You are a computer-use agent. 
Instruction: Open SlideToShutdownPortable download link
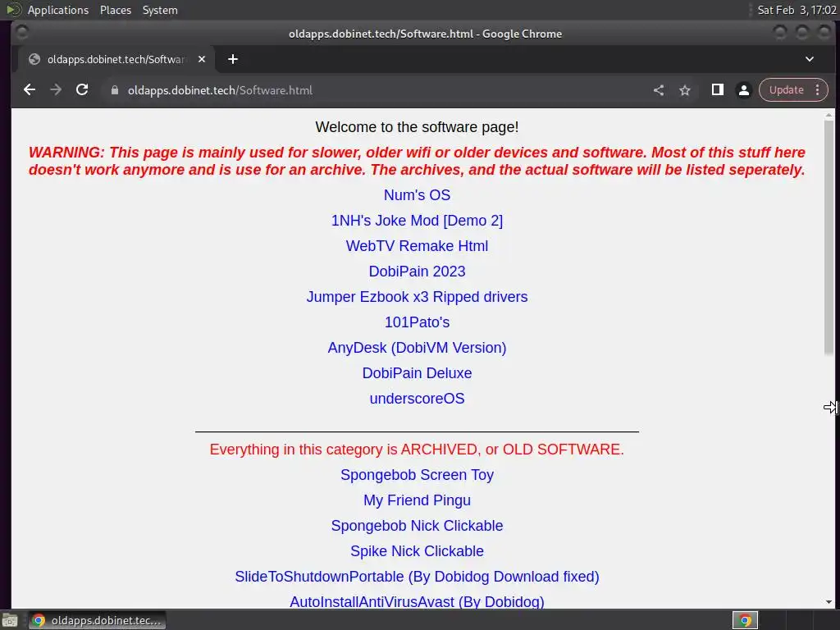pos(417,577)
